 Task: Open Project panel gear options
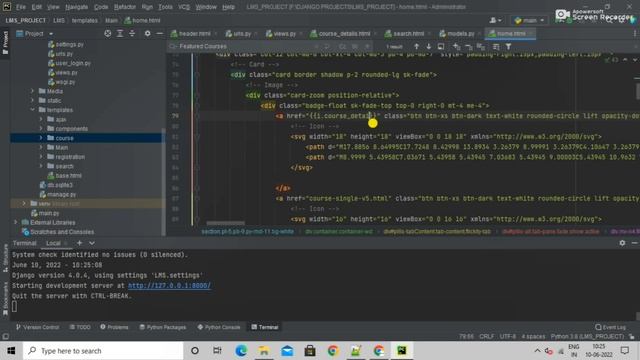(x=147, y=33)
